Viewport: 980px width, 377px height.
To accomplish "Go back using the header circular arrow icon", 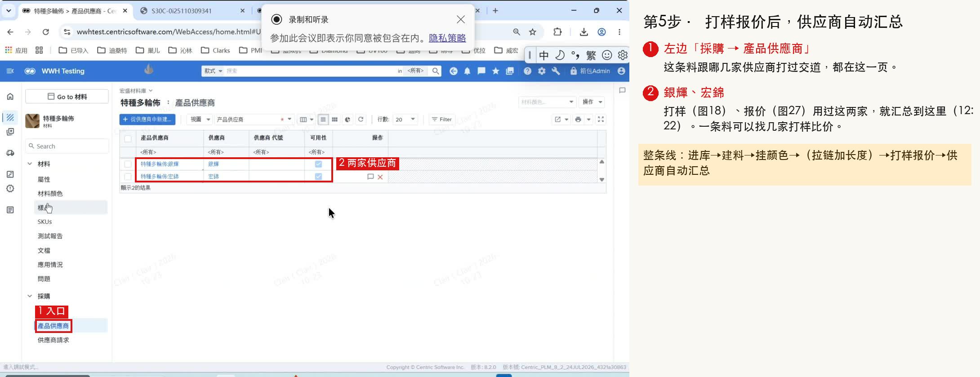I will (x=453, y=71).
